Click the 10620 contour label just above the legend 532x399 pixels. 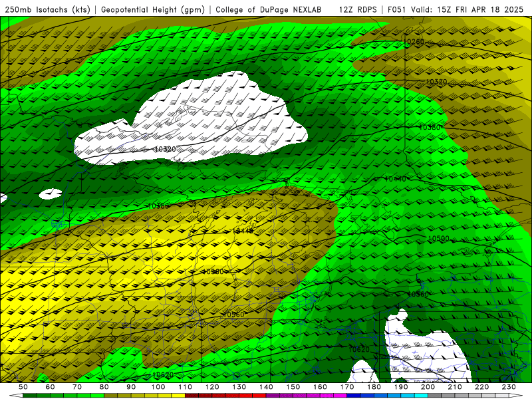coord(163,375)
